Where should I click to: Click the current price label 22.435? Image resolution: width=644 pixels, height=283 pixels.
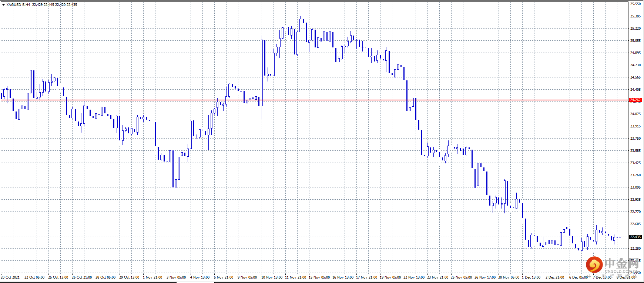click(635, 237)
